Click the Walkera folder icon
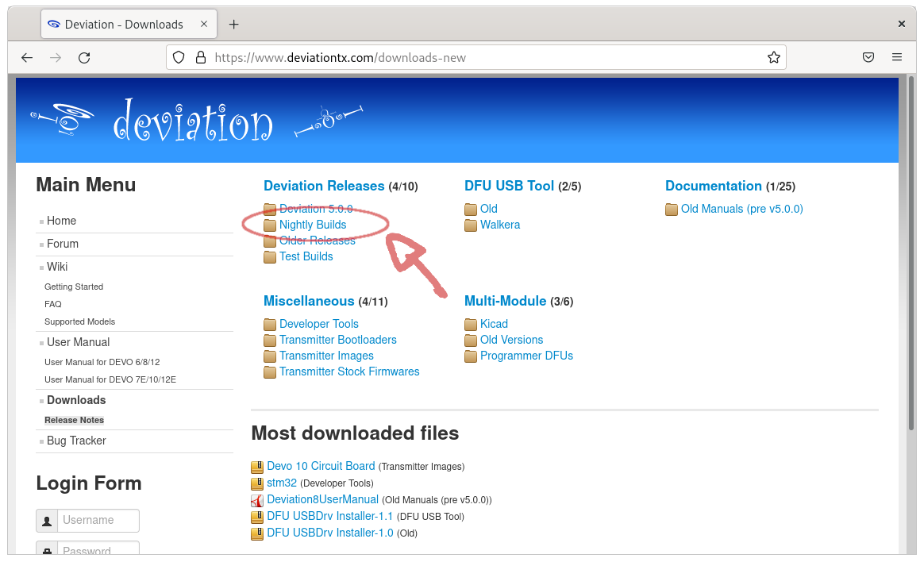 point(470,225)
